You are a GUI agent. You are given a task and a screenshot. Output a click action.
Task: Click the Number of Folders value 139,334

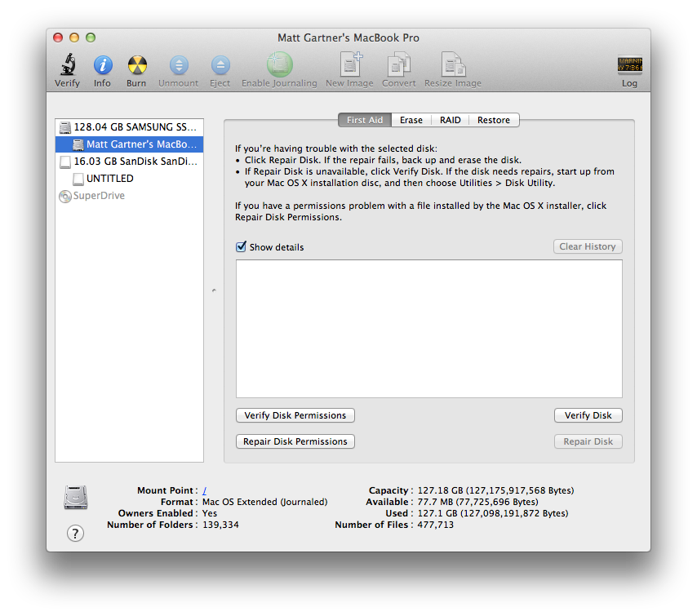(x=220, y=525)
